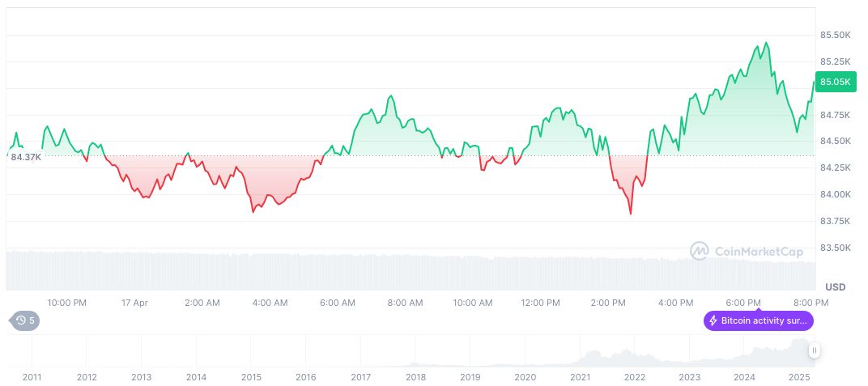Open the Bitcoin activity surge notice
The height and width of the screenshot is (386, 868).
point(758,320)
